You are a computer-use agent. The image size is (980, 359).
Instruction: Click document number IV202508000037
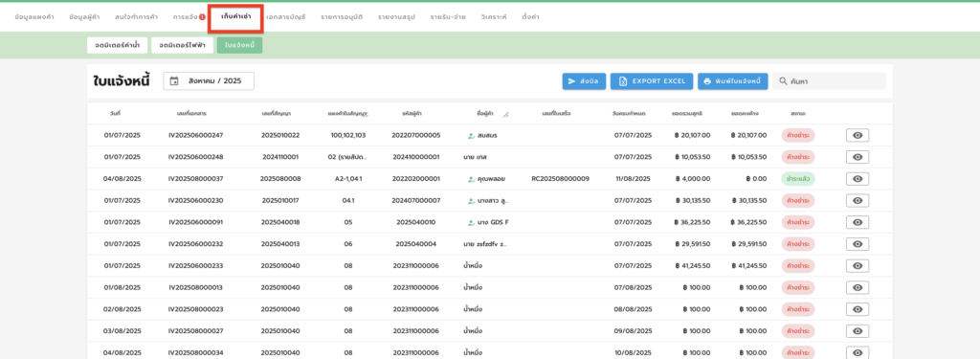(x=195, y=179)
